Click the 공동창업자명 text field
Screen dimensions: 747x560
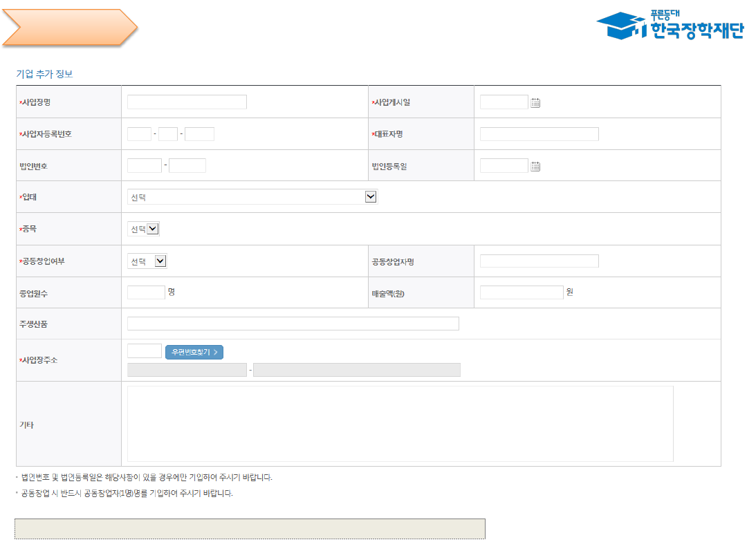tap(539, 261)
